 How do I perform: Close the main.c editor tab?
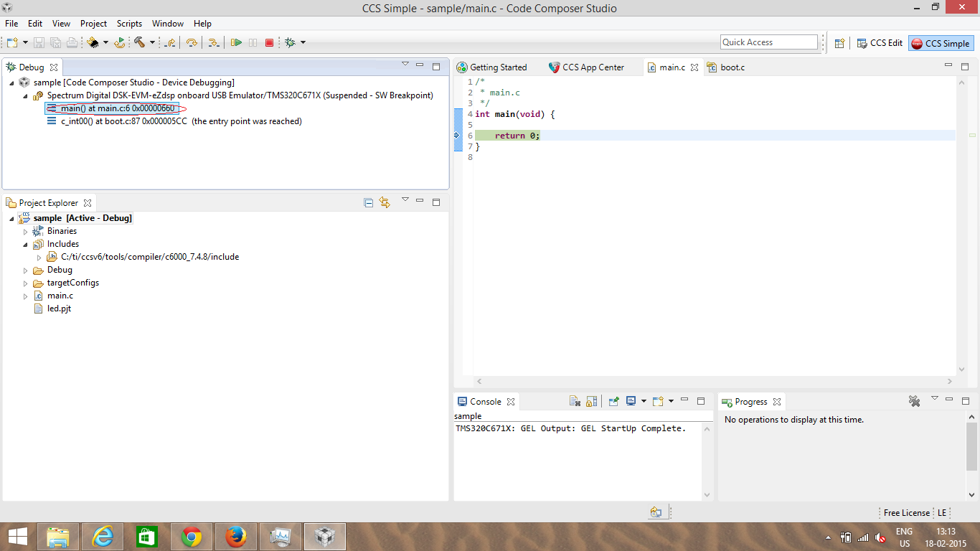coord(694,67)
